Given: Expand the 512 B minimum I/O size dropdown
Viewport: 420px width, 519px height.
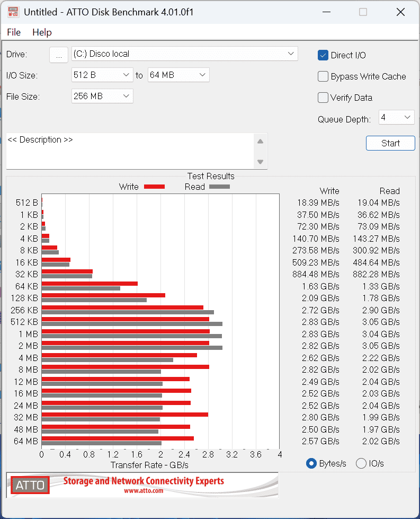Looking at the screenshot, I should pos(102,75).
